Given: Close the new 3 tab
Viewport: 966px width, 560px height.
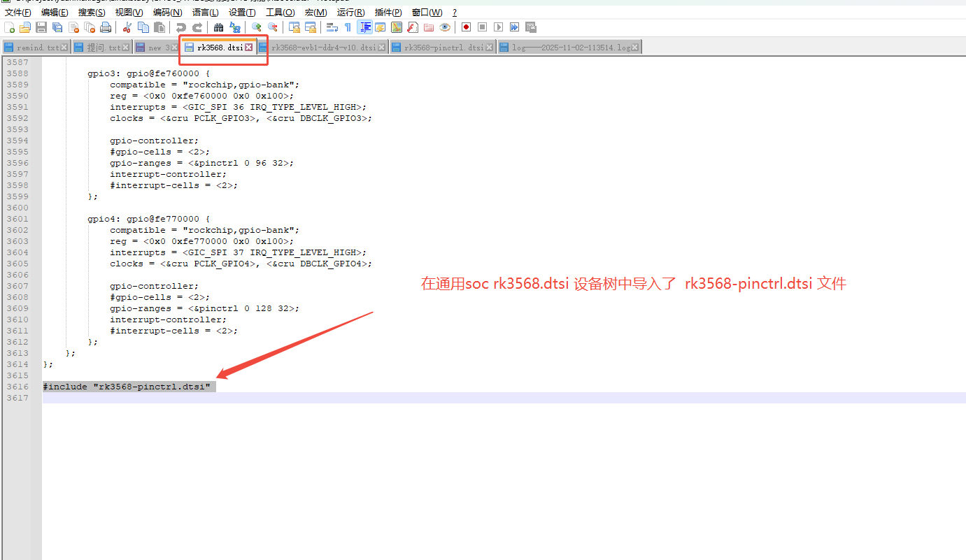Looking at the screenshot, I should click(x=174, y=48).
